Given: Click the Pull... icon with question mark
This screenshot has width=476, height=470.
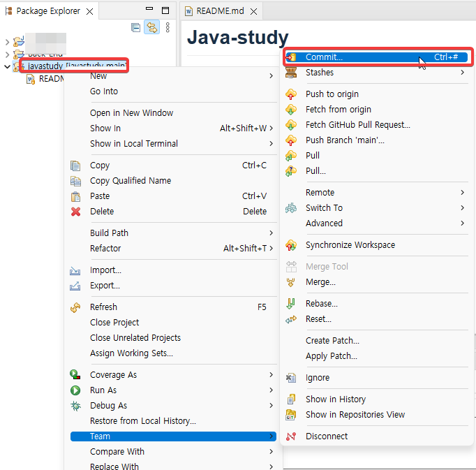Looking at the screenshot, I should point(291,171).
